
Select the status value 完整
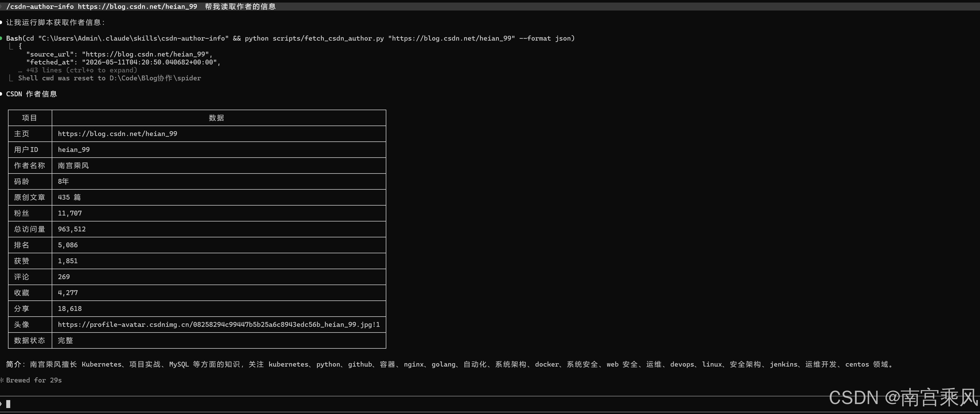[x=65, y=341]
